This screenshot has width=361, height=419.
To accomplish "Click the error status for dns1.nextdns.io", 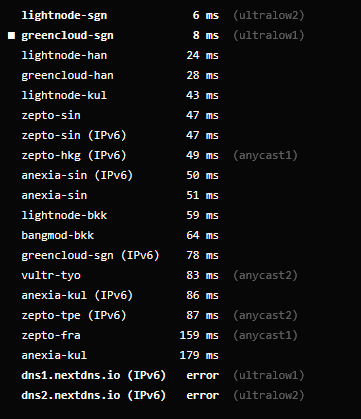I will tap(203, 375).
